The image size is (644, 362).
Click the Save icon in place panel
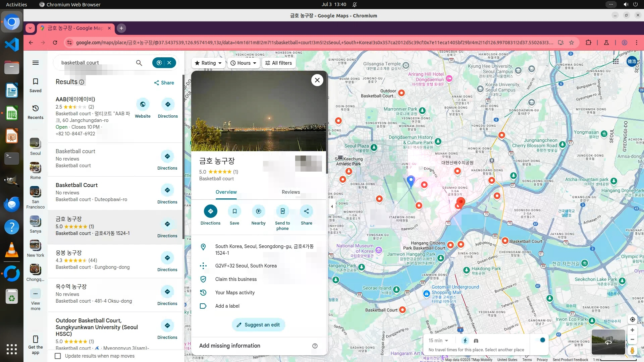coord(234,212)
